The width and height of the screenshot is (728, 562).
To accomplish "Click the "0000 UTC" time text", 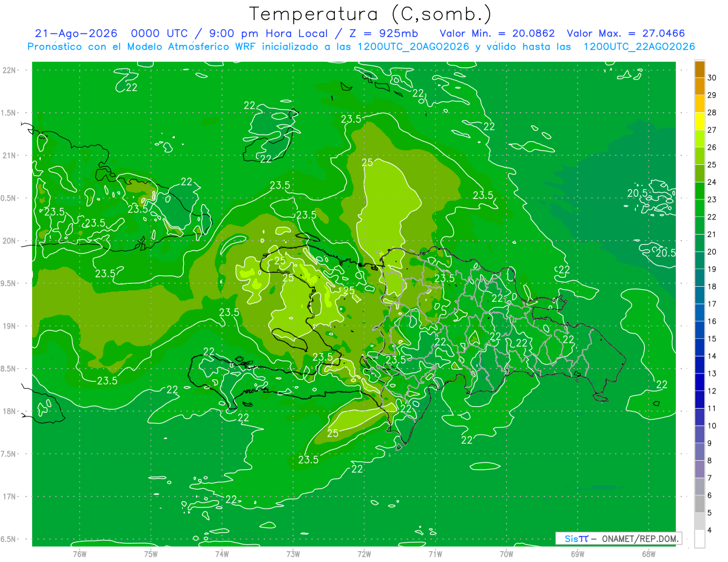I will pos(158,33).
